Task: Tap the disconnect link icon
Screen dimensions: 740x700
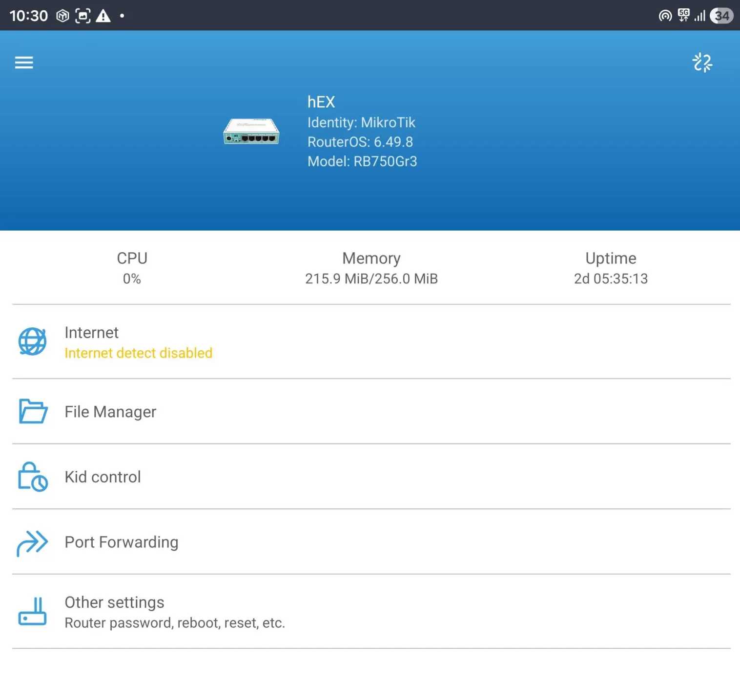Action: click(702, 62)
